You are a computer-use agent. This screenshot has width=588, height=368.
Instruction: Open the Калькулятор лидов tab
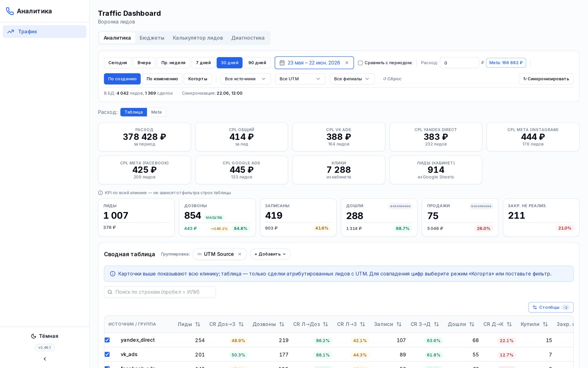[198, 38]
